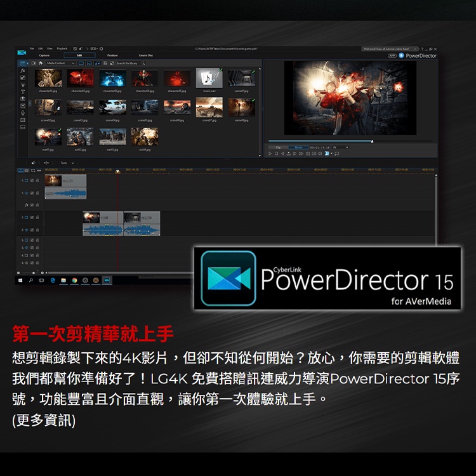
Task: Switch to the Produce tab
Action: pos(112,56)
